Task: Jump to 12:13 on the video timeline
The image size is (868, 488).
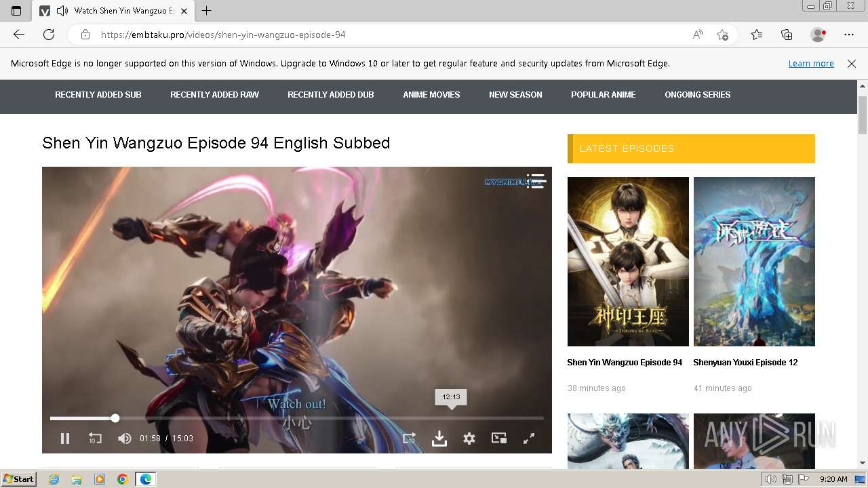Action: [x=451, y=418]
